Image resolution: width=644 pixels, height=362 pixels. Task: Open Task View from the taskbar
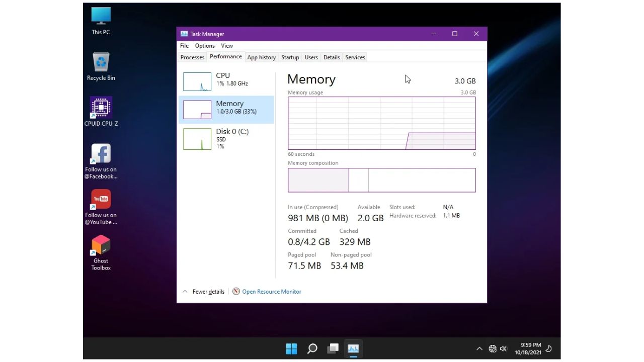click(x=332, y=348)
